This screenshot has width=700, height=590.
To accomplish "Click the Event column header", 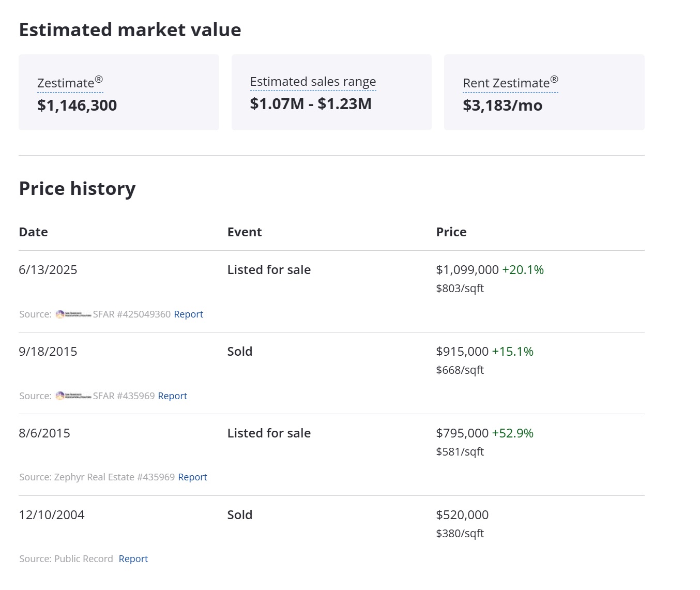I will [245, 232].
